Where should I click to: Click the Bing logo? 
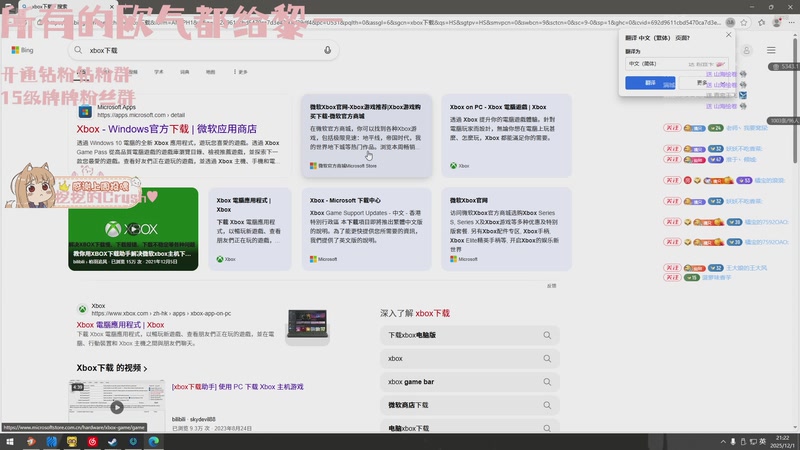(22, 50)
